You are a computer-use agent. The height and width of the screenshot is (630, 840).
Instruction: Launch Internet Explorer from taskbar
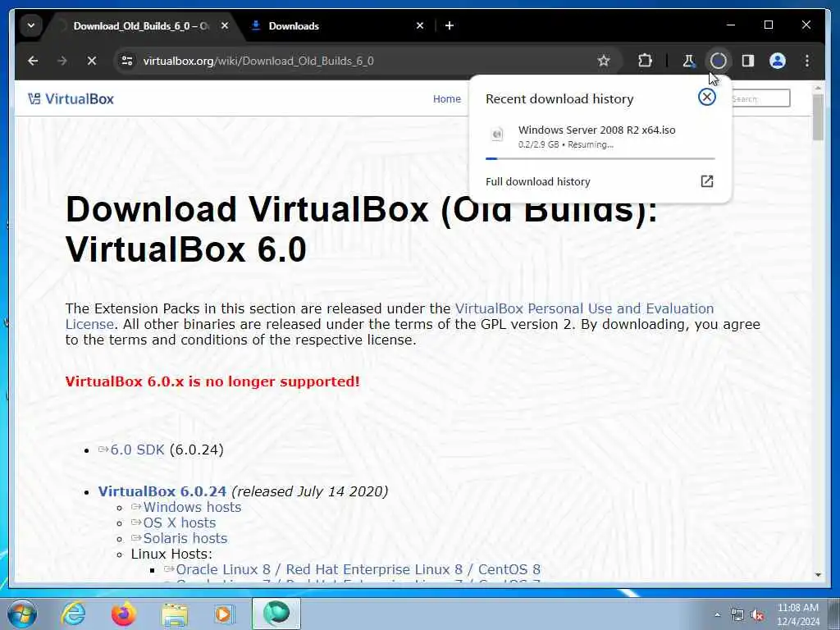(73, 614)
